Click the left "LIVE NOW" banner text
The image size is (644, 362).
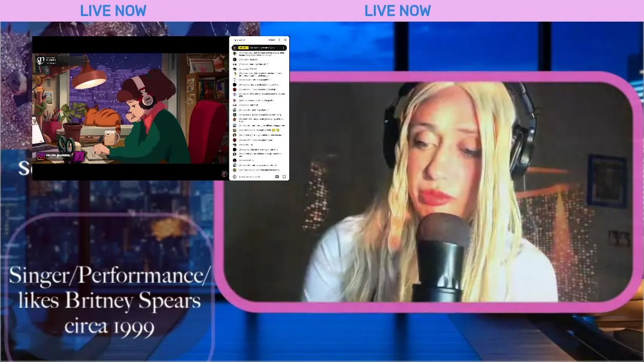(113, 11)
